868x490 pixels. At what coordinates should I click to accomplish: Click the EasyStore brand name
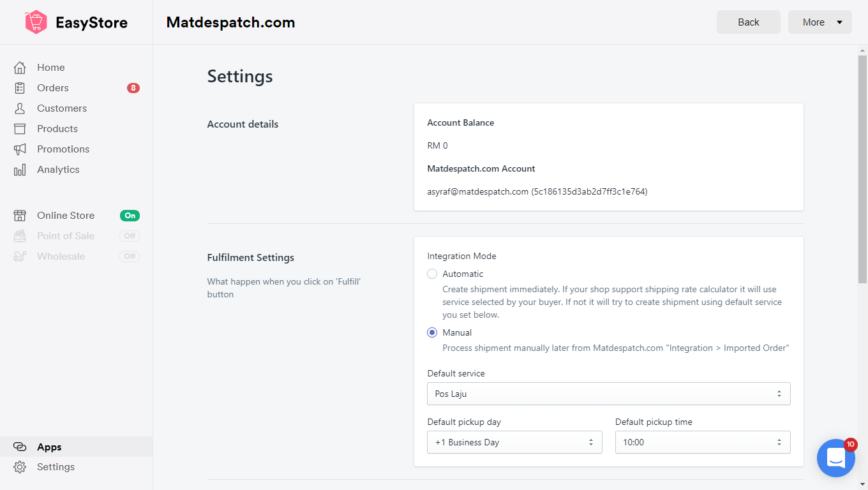tap(91, 23)
